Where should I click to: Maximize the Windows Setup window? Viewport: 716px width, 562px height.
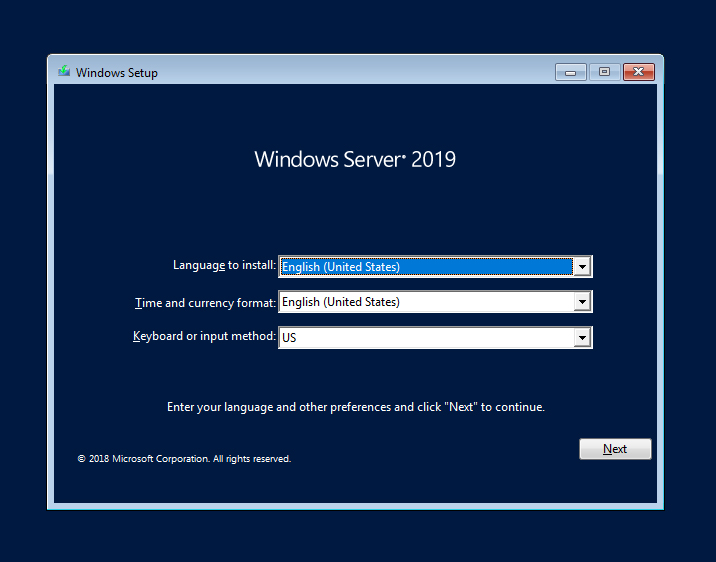(x=605, y=72)
